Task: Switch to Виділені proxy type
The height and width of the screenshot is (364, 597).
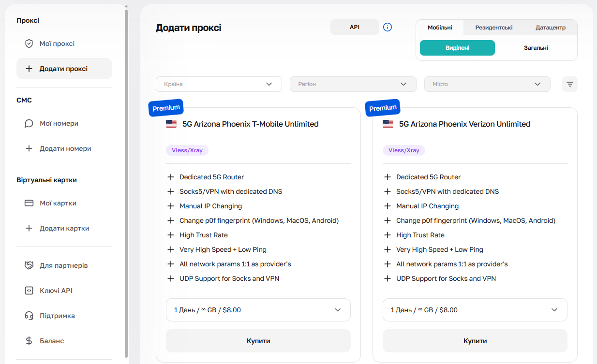Action: (457, 48)
